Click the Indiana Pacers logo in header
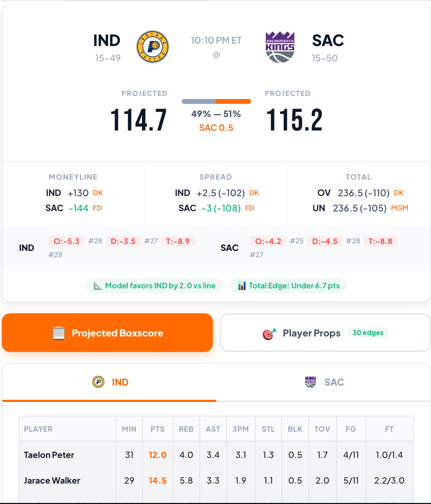 click(153, 47)
